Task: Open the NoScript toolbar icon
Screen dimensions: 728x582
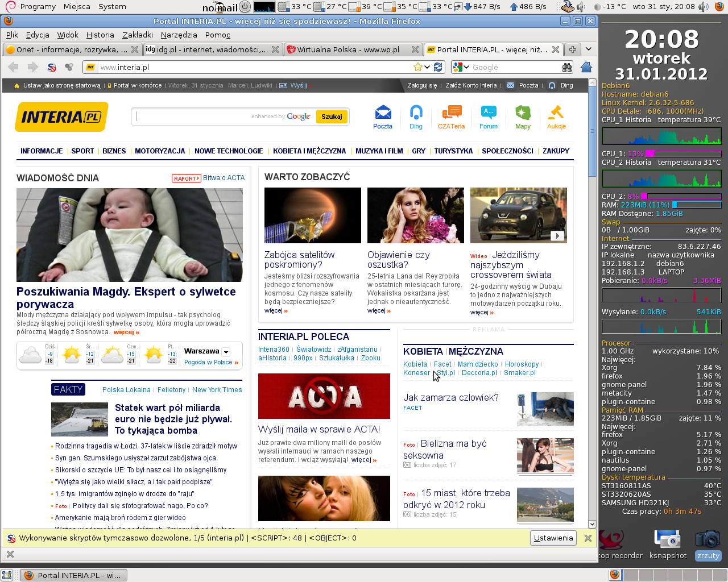Action: [51, 67]
